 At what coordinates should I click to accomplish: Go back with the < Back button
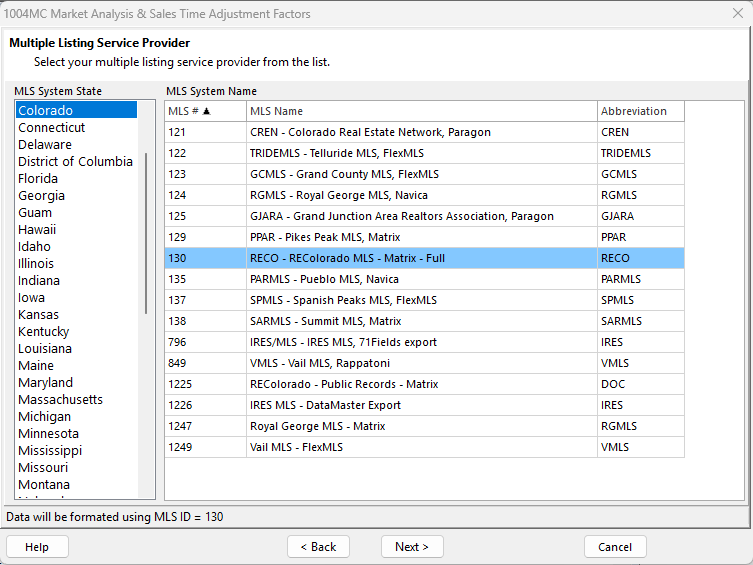pyautogui.click(x=318, y=547)
